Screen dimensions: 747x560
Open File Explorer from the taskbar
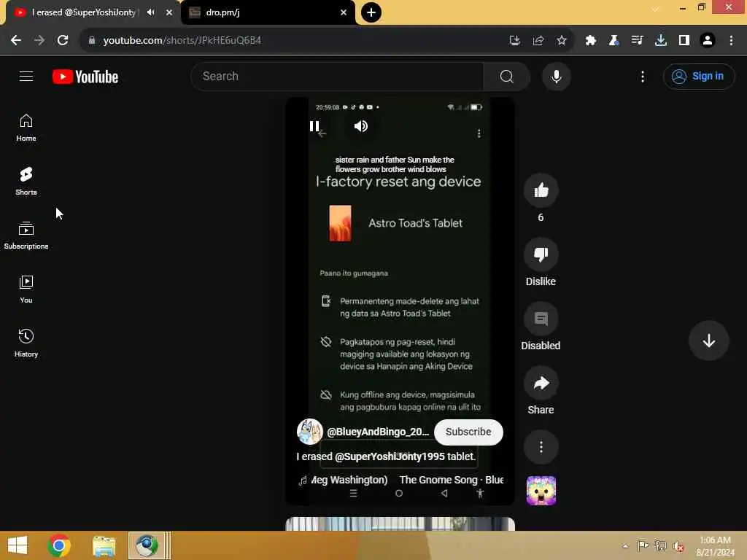[x=104, y=545]
